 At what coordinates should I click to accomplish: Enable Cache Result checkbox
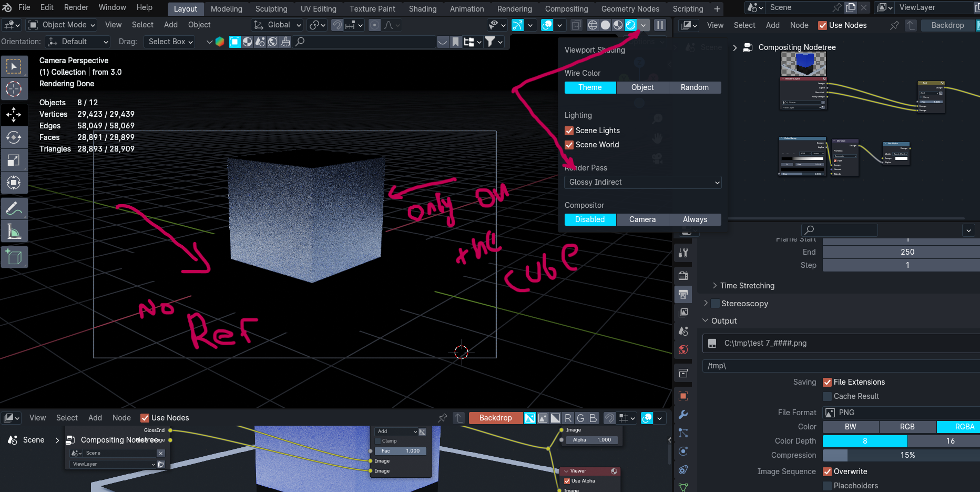click(828, 396)
